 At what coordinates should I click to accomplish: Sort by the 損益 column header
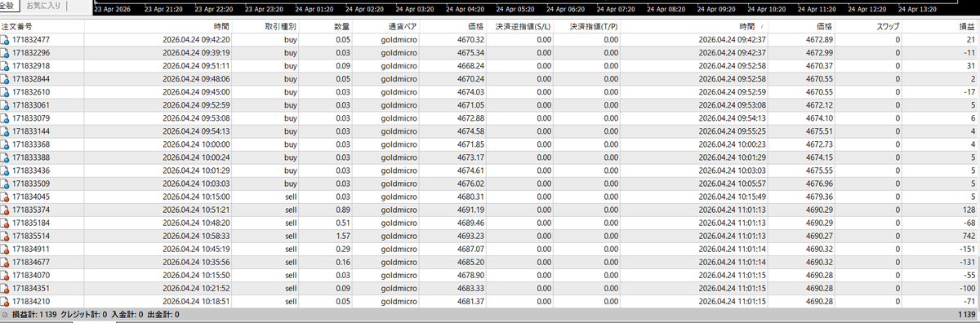coord(966,27)
